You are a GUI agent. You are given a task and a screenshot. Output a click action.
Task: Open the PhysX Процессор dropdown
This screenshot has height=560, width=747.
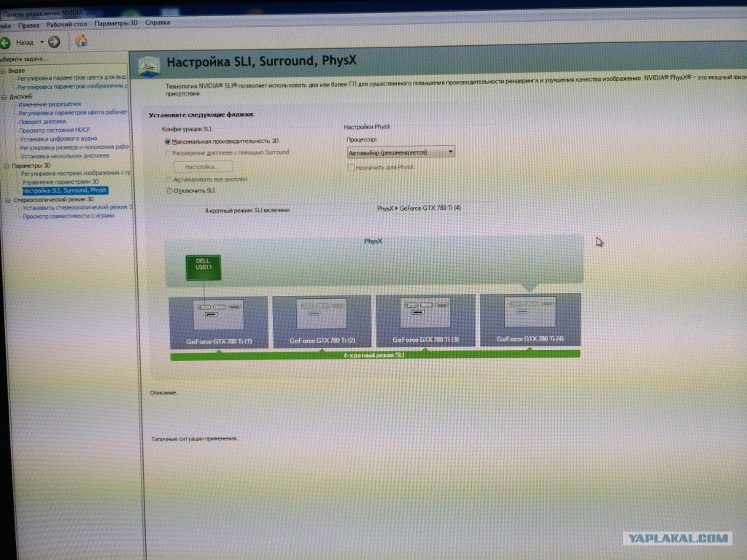[x=400, y=152]
